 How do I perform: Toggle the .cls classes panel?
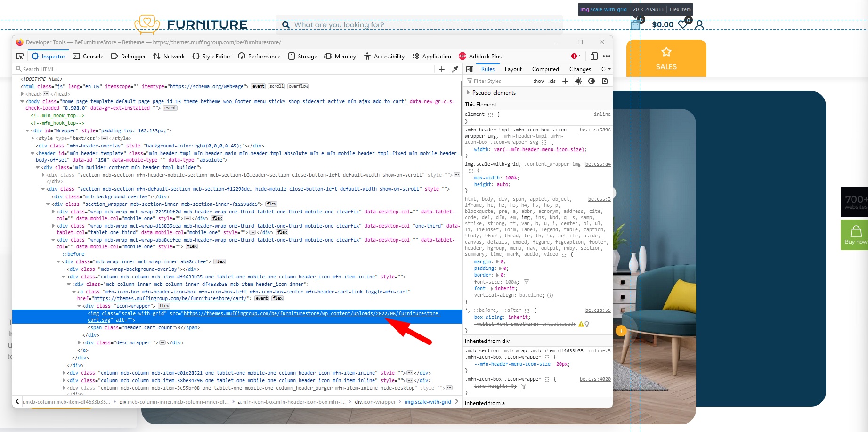point(552,81)
